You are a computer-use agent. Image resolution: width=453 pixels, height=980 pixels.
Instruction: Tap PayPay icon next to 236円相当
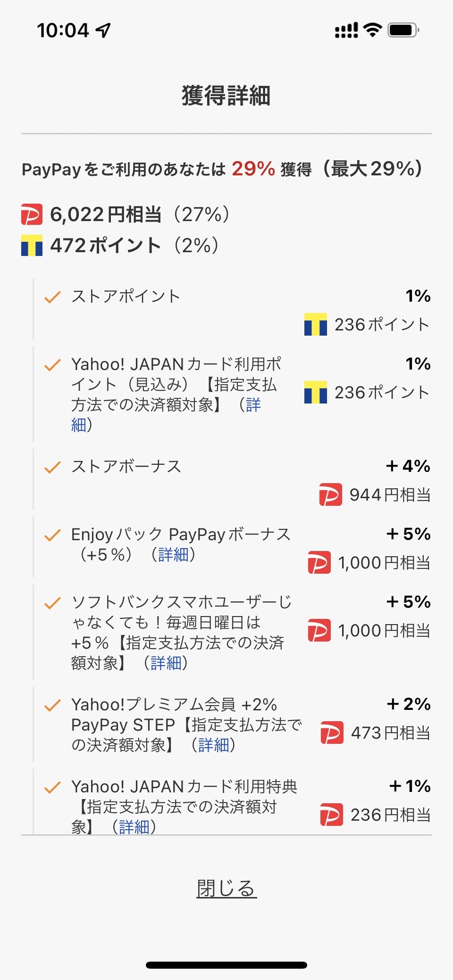coord(331,815)
